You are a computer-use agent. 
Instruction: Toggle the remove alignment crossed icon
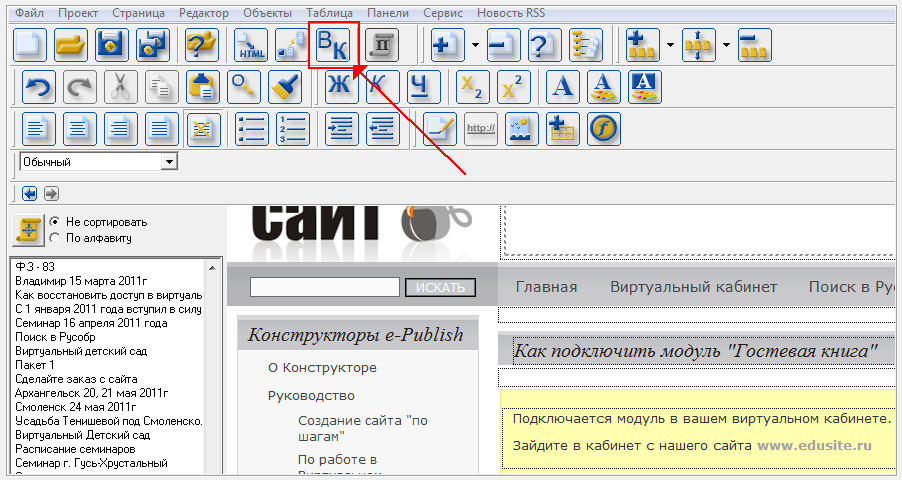tap(203, 129)
